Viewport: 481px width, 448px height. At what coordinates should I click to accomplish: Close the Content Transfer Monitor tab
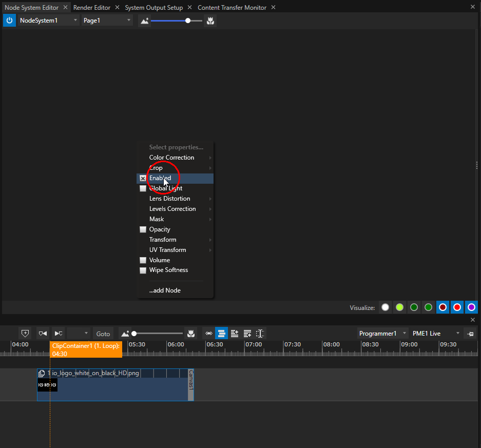tap(273, 7)
